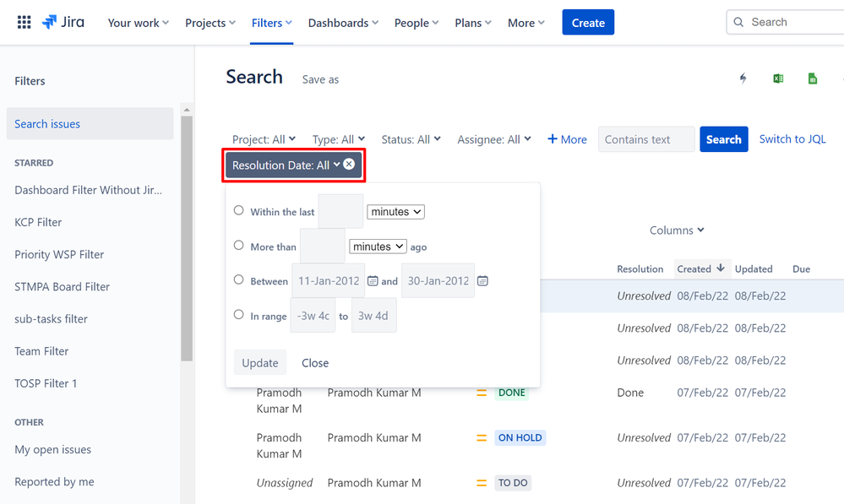Click the More than number field
This screenshot has width=844, height=504.
point(323,246)
